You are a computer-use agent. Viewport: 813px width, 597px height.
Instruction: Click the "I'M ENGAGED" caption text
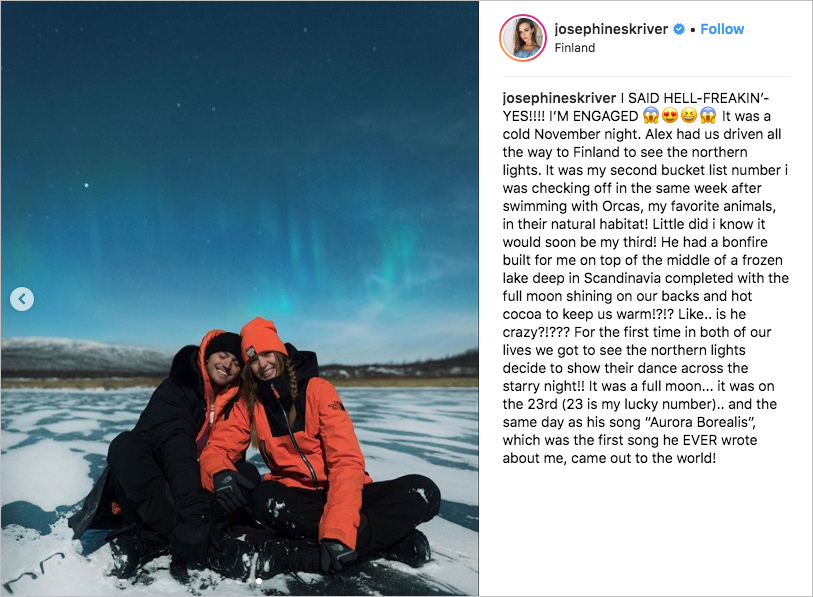(594, 116)
